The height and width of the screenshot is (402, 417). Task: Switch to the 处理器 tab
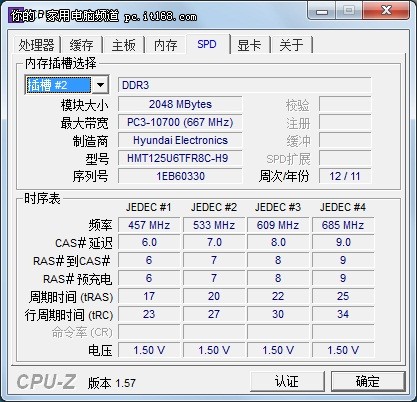tap(36, 45)
